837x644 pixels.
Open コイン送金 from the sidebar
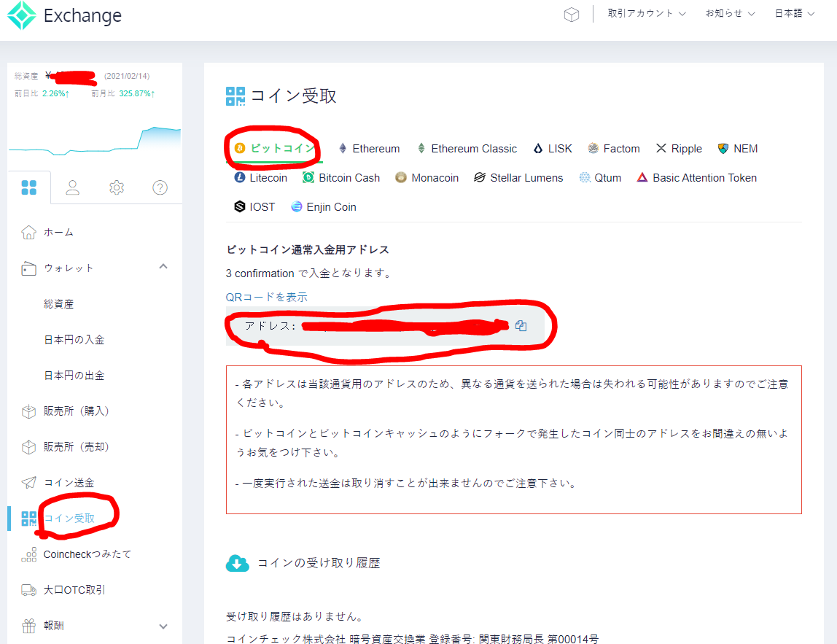[71, 482]
